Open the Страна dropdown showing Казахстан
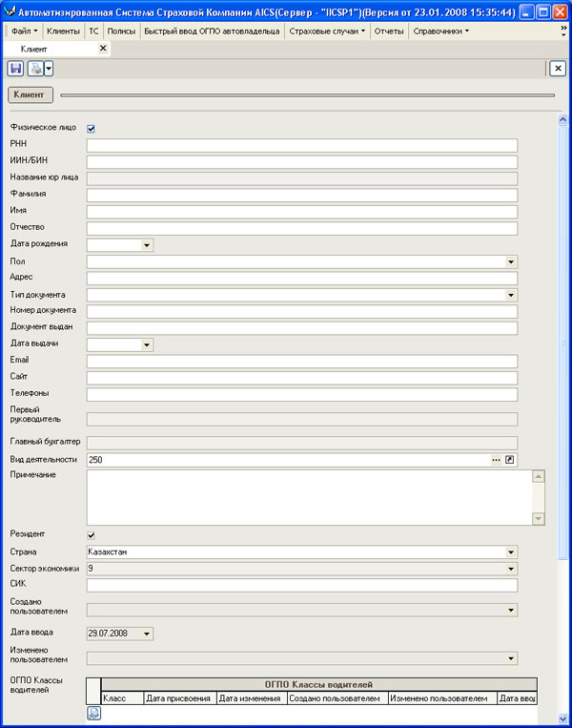Screen dimensions: 572x728 pyautogui.click(x=511, y=552)
